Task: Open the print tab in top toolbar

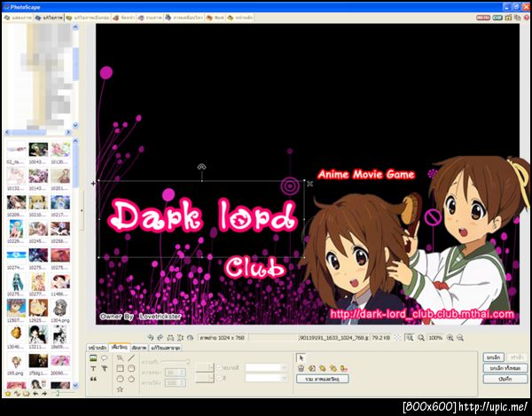Action: [215, 18]
